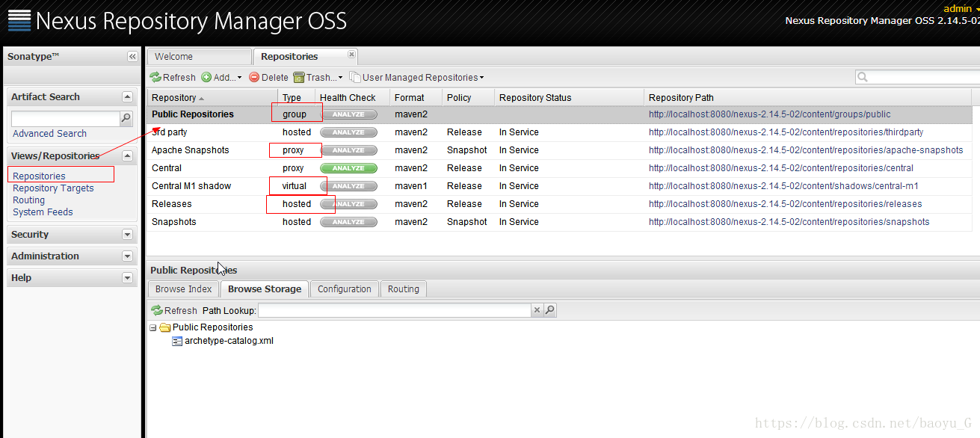
Task: Analyze health of Releases repository
Action: pyautogui.click(x=348, y=204)
